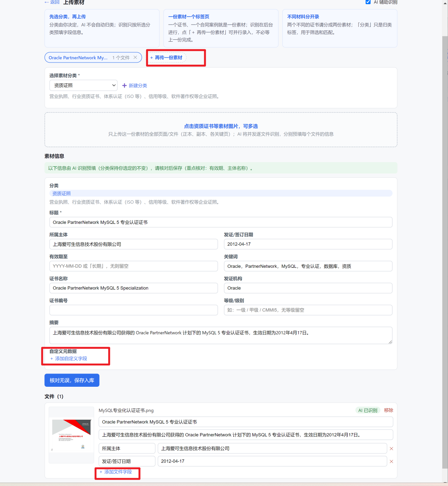
Task: Click the 发证机构 field containing Oracle
Action: tap(308, 288)
